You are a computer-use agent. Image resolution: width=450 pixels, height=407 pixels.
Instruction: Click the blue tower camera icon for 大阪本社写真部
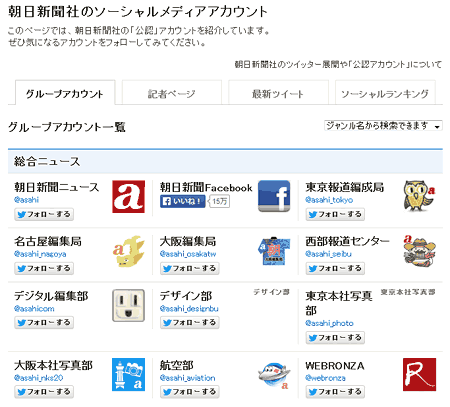(128, 374)
